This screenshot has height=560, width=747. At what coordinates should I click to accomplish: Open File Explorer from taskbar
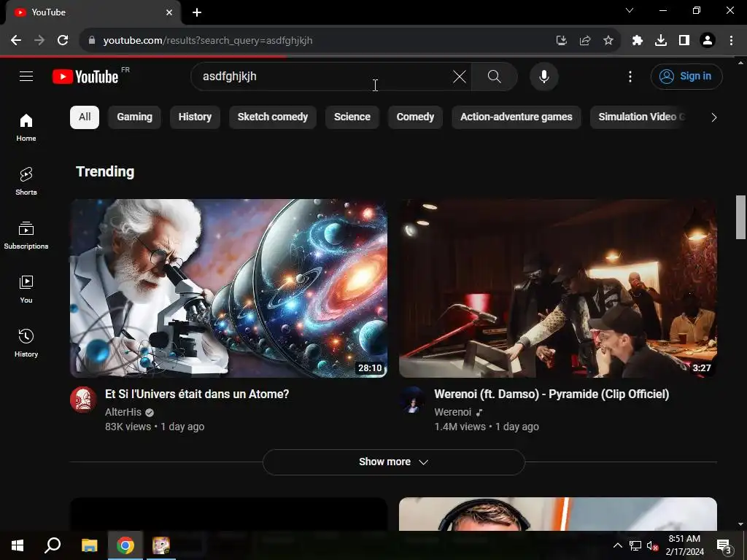click(89, 545)
